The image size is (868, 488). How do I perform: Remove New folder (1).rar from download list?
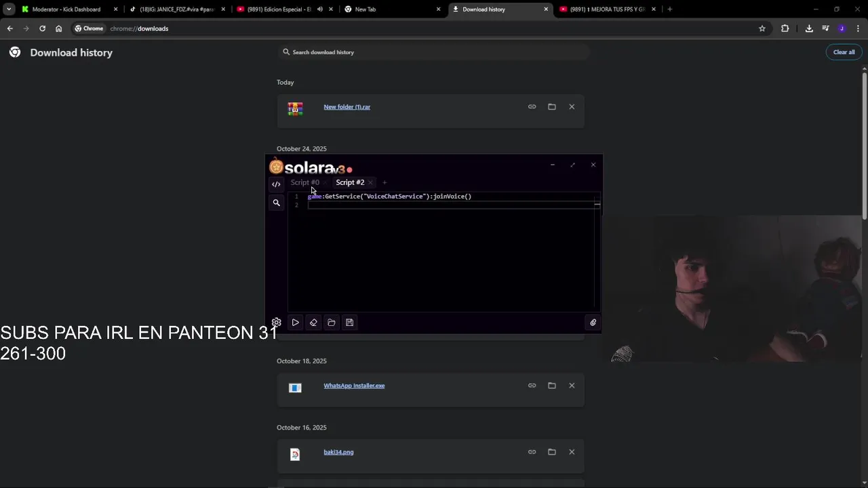click(x=572, y=106)
